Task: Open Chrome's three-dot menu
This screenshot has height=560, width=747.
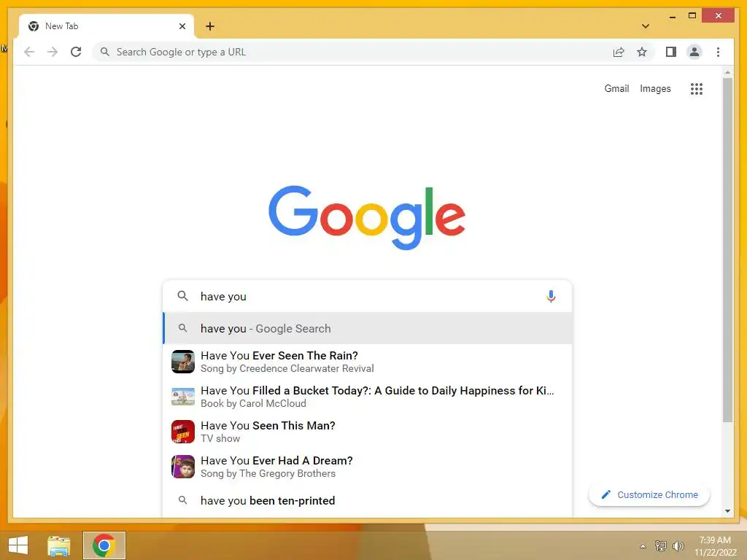Action: [x=718, y=52]
